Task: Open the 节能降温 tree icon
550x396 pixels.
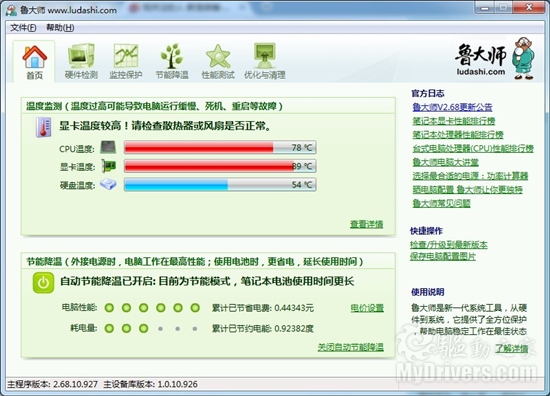Action: tap(172, 56)
